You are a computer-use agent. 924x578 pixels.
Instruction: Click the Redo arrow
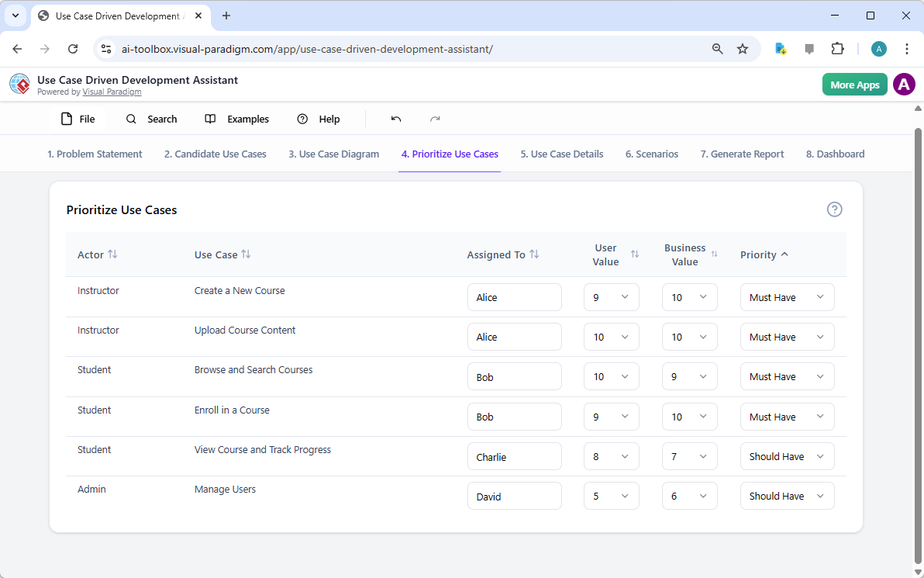click(x=435, y=119)
